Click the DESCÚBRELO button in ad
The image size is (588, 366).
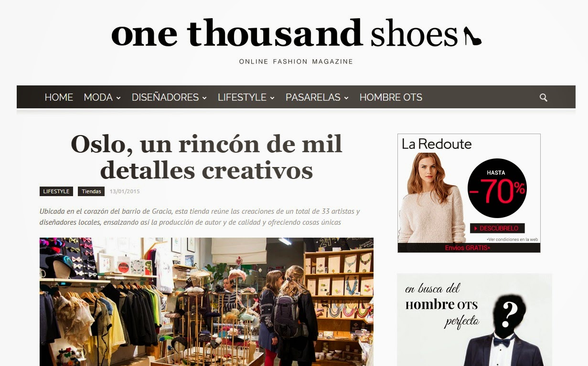click(x=497, y=228)
